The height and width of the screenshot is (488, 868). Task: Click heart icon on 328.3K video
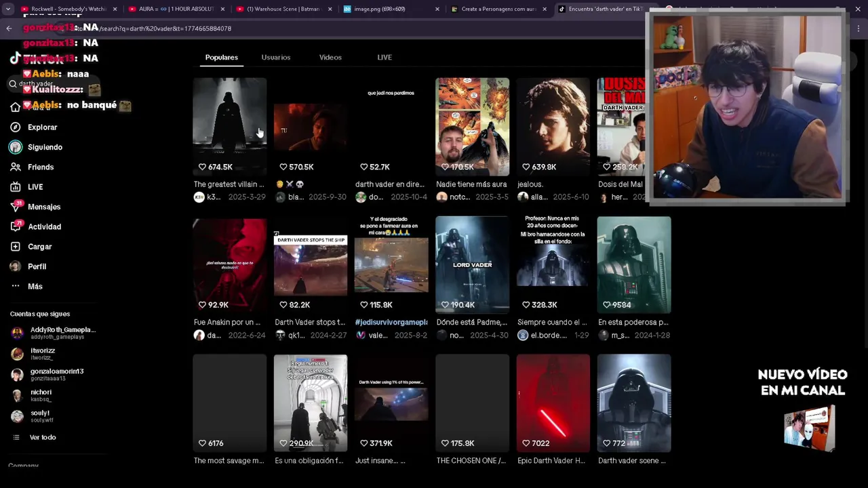pos(526,305)
